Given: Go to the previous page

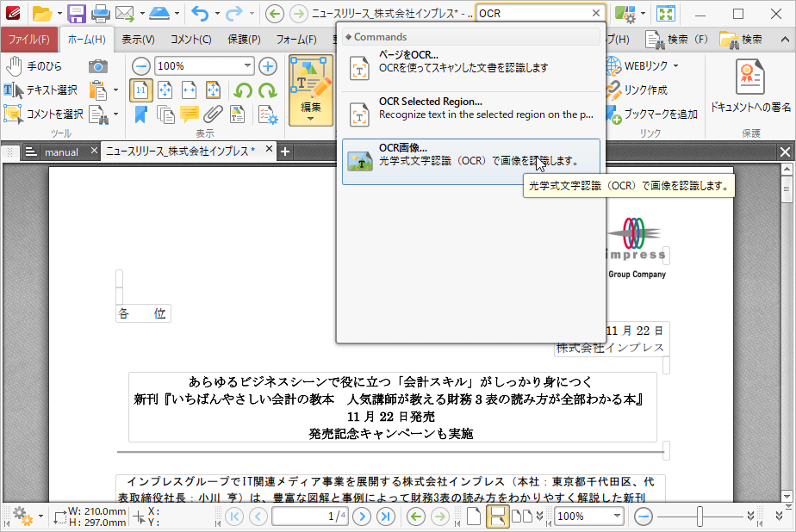Looking at the screenshot, I should 258,517.
